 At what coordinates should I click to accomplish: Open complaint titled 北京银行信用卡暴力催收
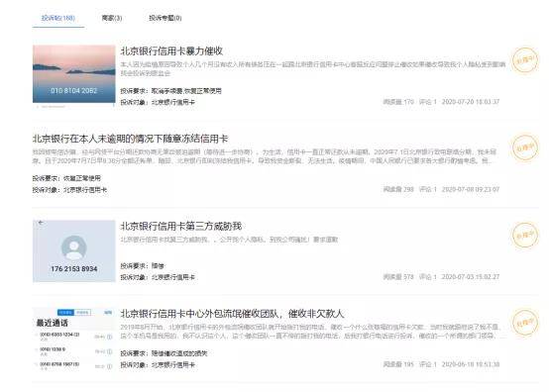[171, 51]
